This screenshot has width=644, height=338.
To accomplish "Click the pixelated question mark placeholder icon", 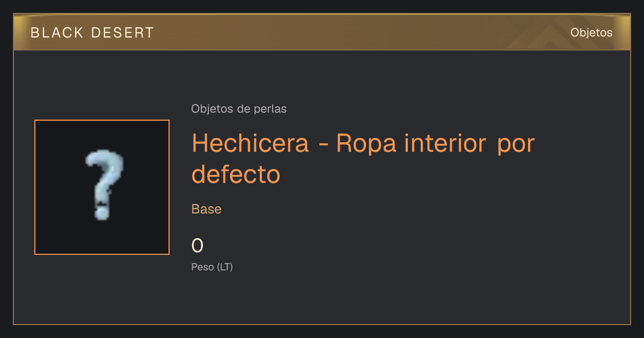I will click(104, 186).
